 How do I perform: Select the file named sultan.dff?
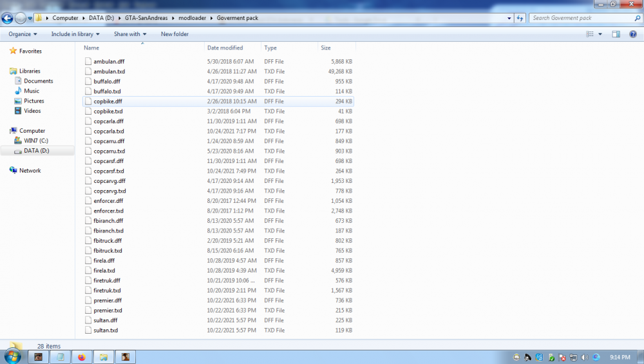[105, 320]
